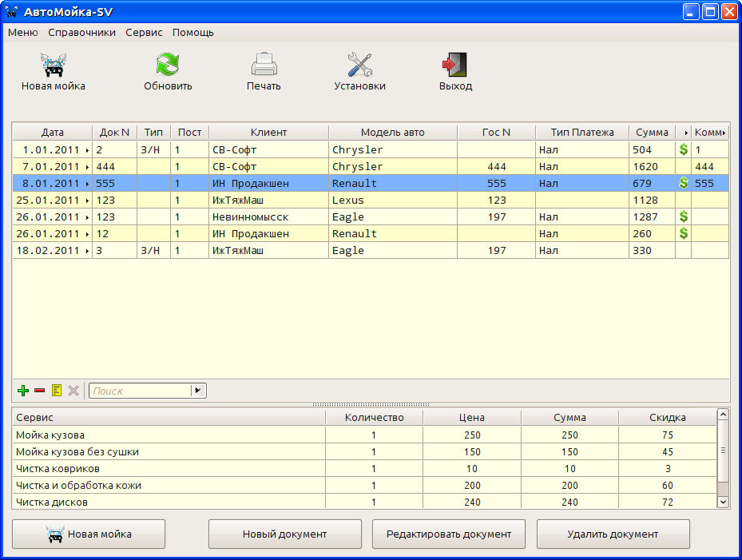Open date dropdown for 1.01.2011 row

click(x=87, y=150)
